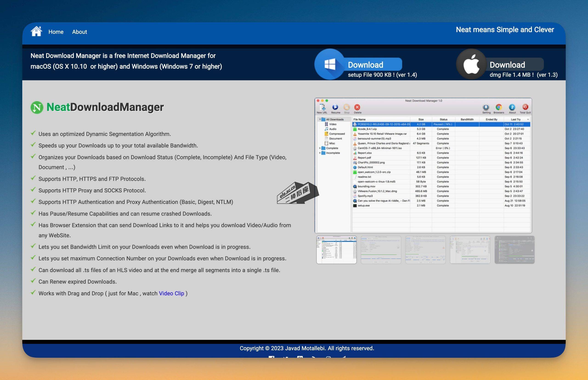
Task: Select the setup.exe file row
Action: pos(441,205)
